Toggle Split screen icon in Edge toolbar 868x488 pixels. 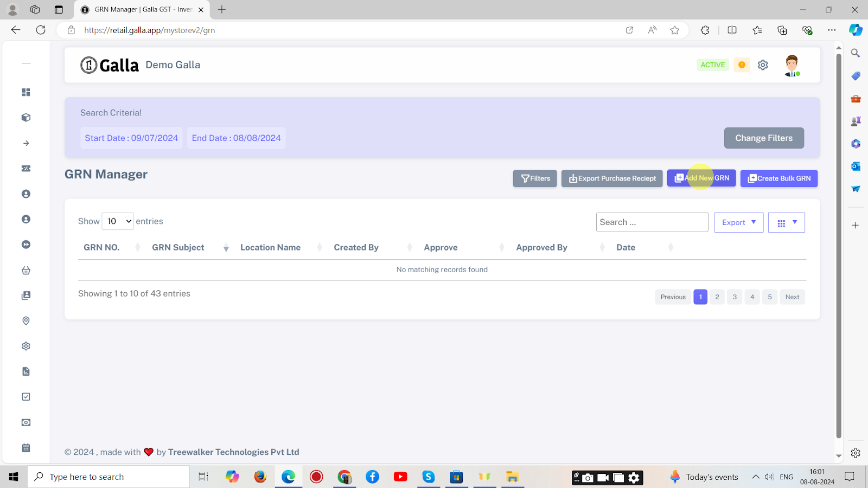pyautogui.click(x=732, y=30)
